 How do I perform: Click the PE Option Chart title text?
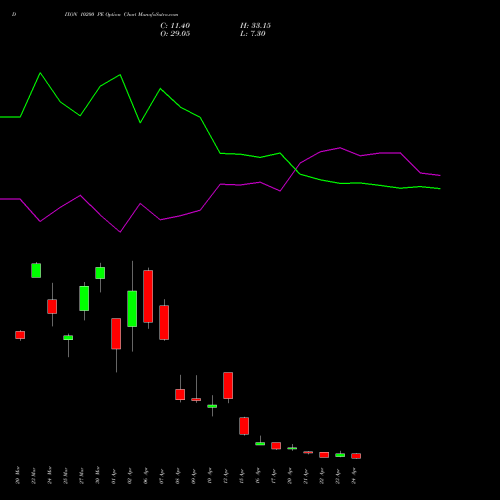(x=121, y=15)
